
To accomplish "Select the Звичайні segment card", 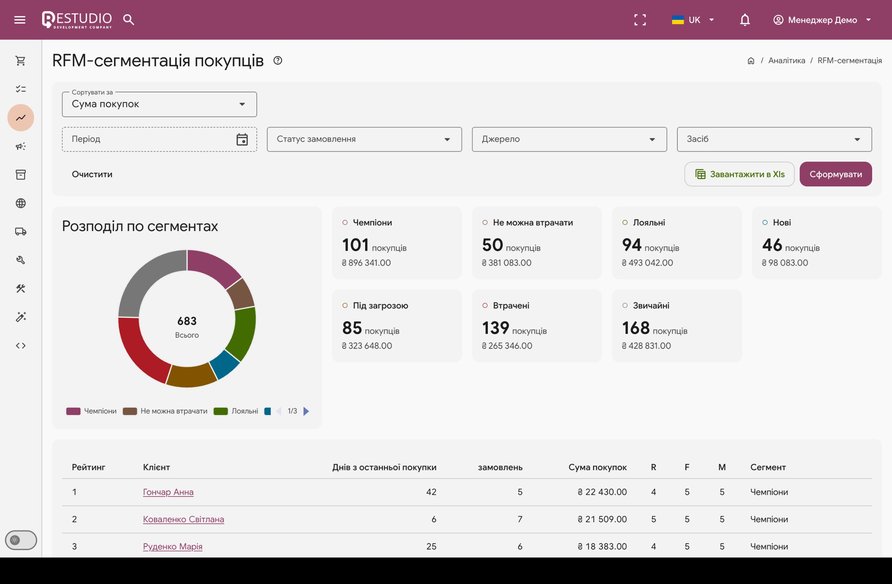I will tap(676, 326).
